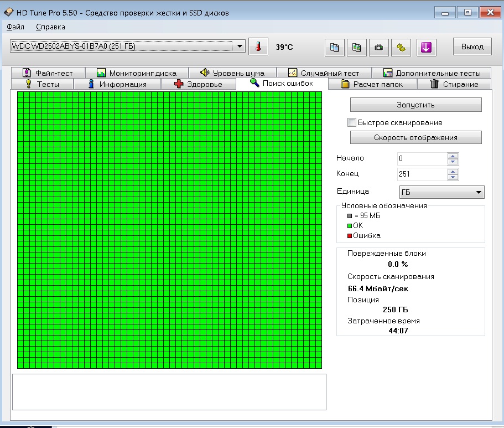The height and width of the screenshot is (428, 504).
Task: Switch to Случайный тест tab
Action: tap(324, 73)
